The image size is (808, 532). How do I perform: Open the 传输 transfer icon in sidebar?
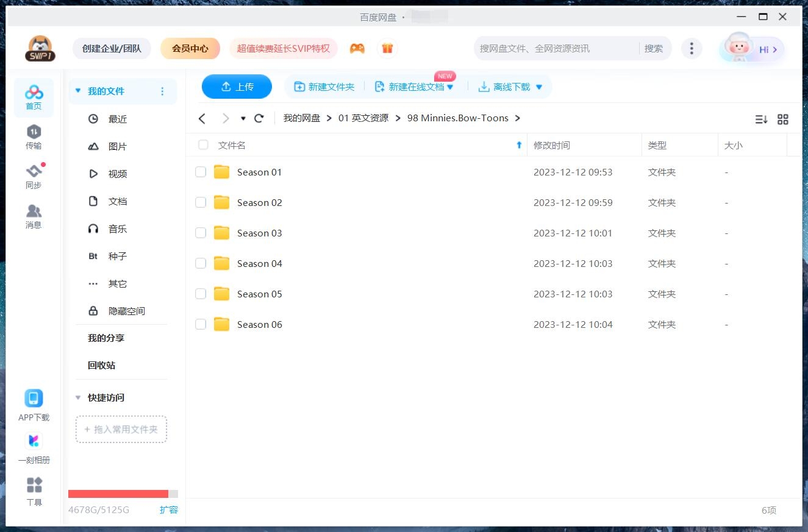coord(34,132)
